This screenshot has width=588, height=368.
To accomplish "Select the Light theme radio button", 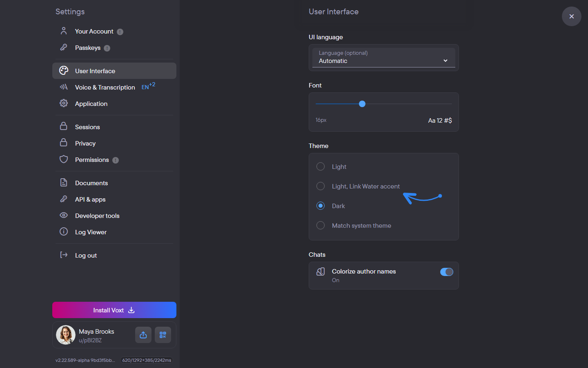I will [321, 166].
